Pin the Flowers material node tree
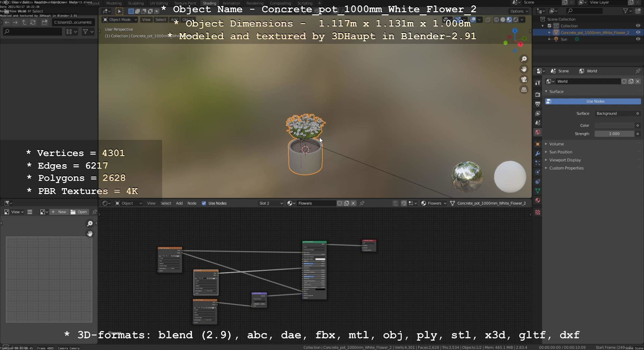Screen dimensions: 644x350 click(x=362, y=203)
